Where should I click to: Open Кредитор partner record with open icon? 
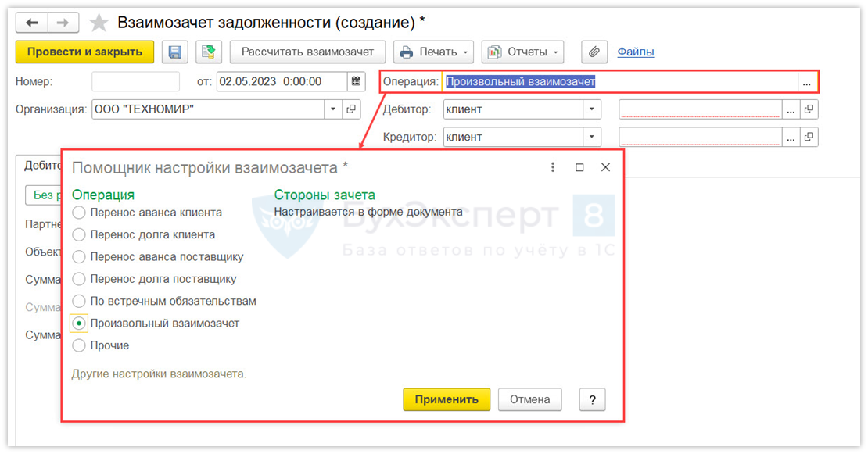809,138
